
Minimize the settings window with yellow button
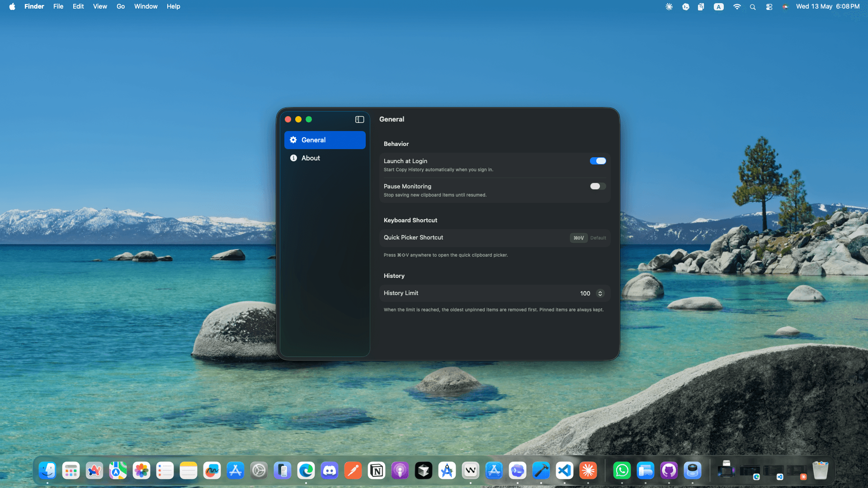(298, 119)
